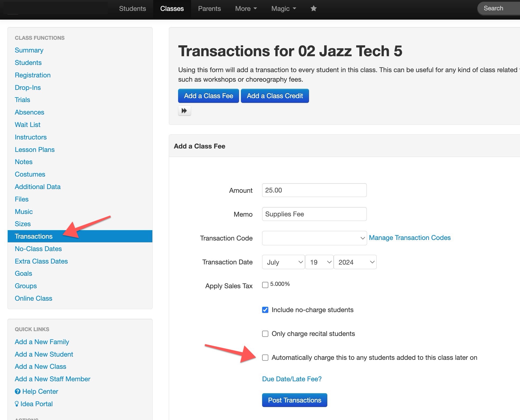Click the Add a Class Credit button
Image resolution: width=520 pixels, height=420 pixels.
click(x=275, y=96)
